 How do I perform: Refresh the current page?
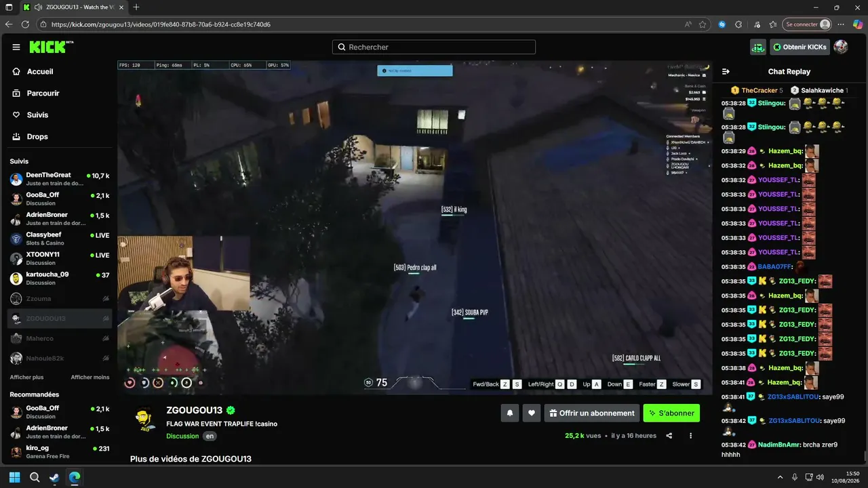25,24
